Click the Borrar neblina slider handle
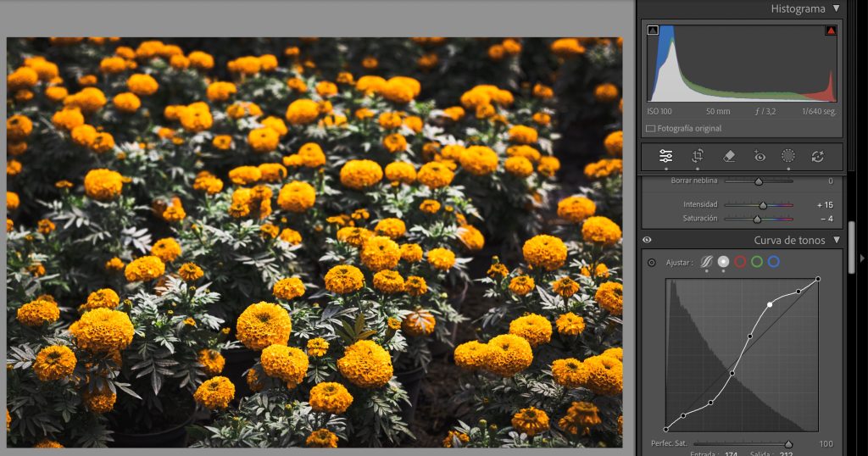 [759, 181]
